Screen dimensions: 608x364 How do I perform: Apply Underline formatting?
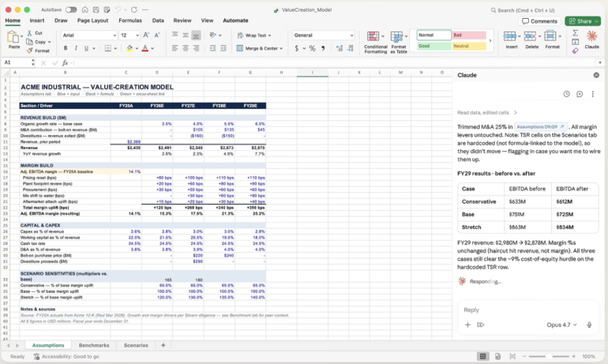click(x=86, y=48)
